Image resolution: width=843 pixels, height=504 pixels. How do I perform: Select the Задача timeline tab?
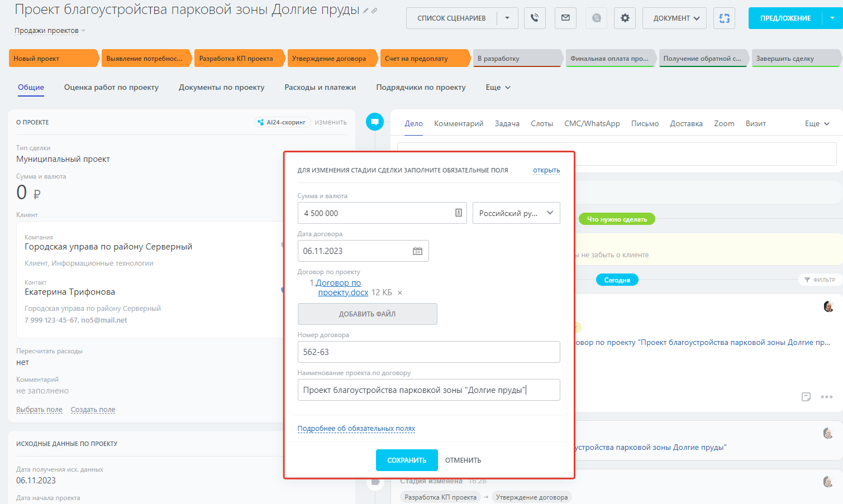507,123
